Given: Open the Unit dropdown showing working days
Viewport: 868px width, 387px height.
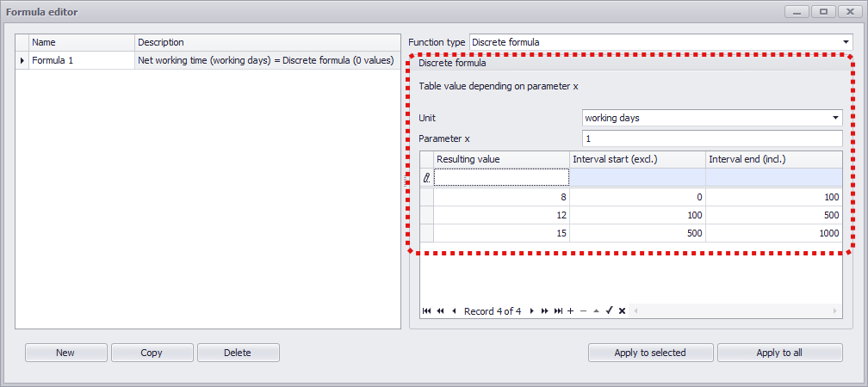Looking at the screenshot, I should 835,118.
